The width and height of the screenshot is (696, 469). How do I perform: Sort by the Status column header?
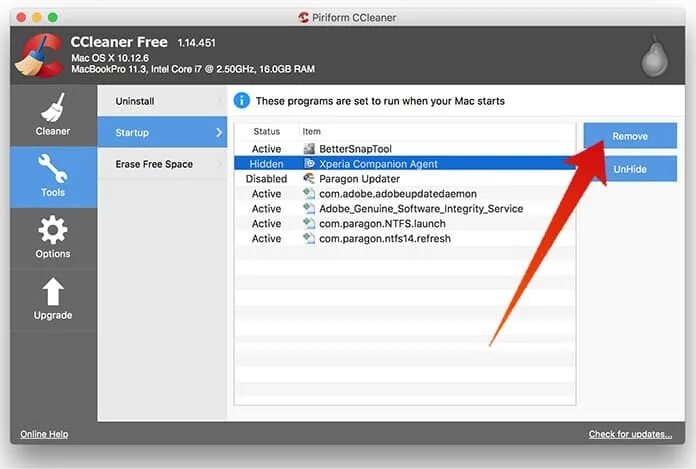(x=266, y=131)
